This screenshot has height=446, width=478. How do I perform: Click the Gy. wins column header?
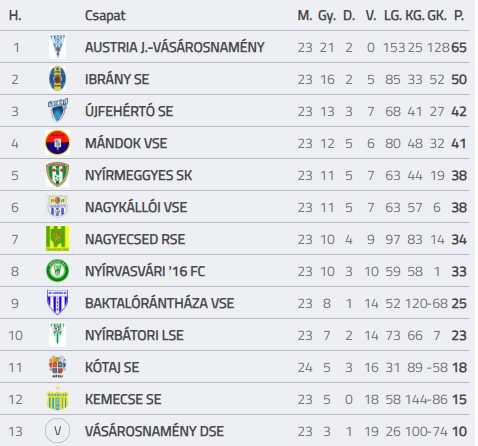(327, 16)
